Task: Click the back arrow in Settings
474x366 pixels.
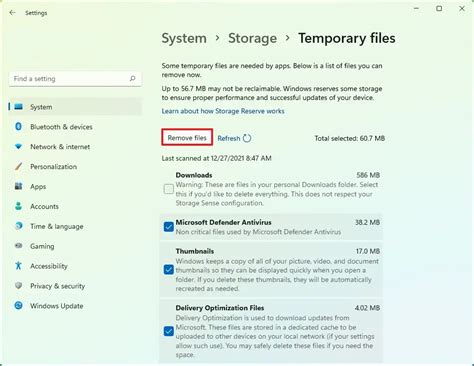Action: point(12,13)
